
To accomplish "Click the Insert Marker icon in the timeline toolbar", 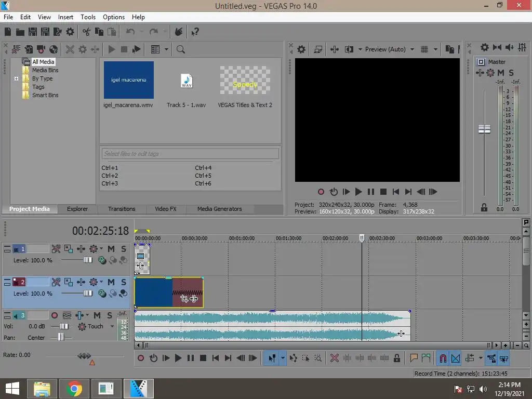I will click(414, 358).
